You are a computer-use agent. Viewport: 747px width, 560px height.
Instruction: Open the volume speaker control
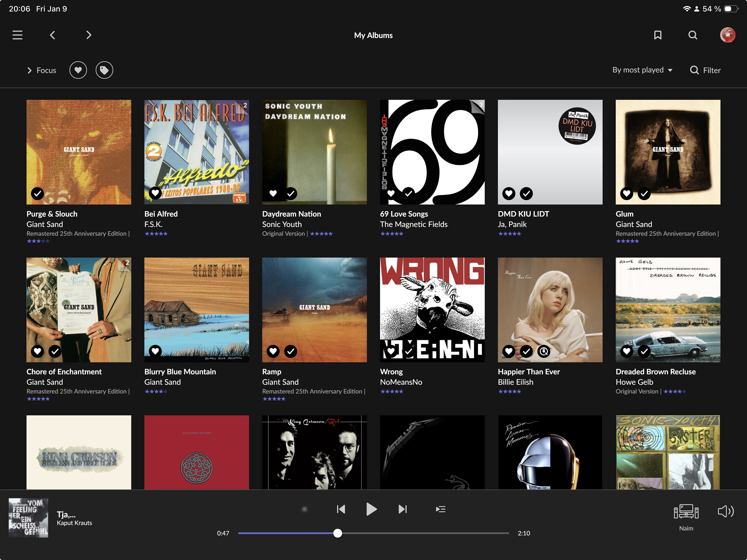point(725,511)
